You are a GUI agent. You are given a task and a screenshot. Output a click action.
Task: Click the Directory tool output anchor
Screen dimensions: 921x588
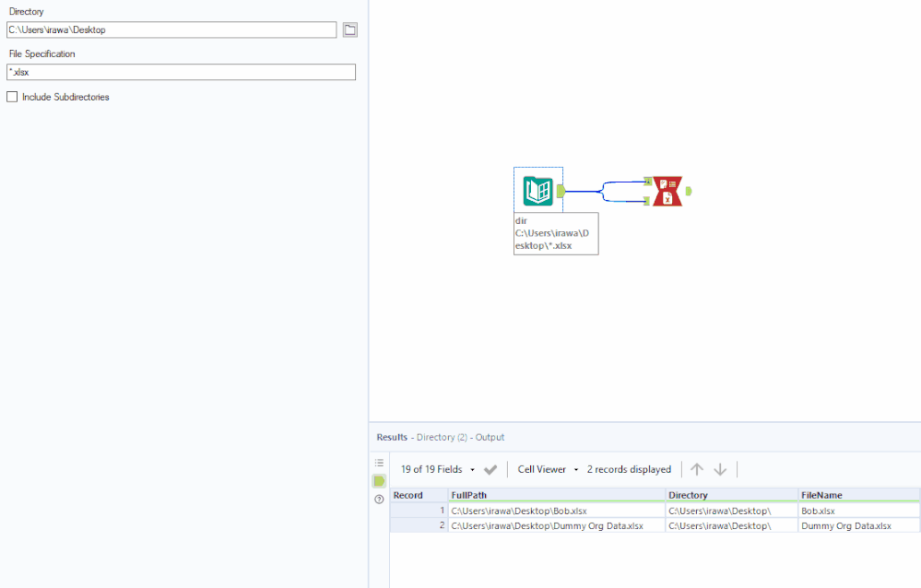[x=561, y=191]
